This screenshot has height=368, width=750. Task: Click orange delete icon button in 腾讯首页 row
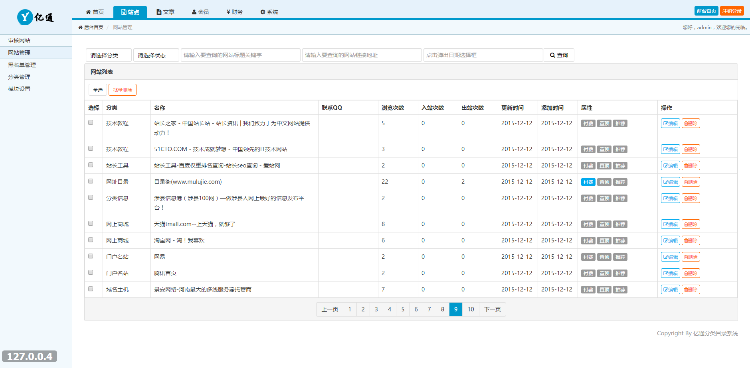(x=691, y=273)
